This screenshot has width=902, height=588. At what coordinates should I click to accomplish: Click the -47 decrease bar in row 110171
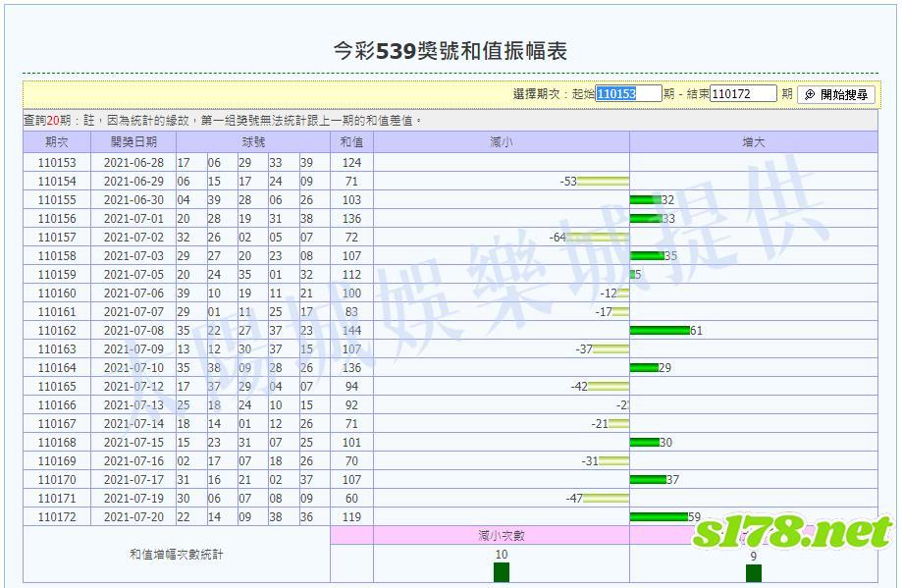606,499
